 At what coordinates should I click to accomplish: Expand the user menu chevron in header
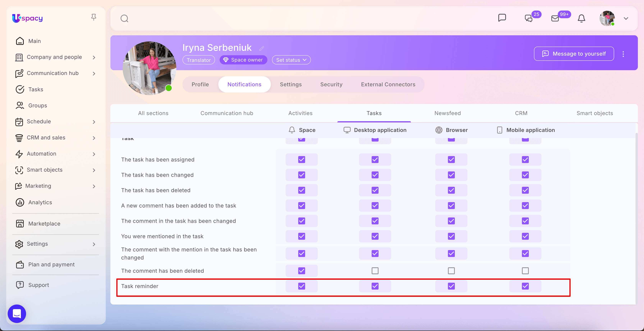click(626, 19)
